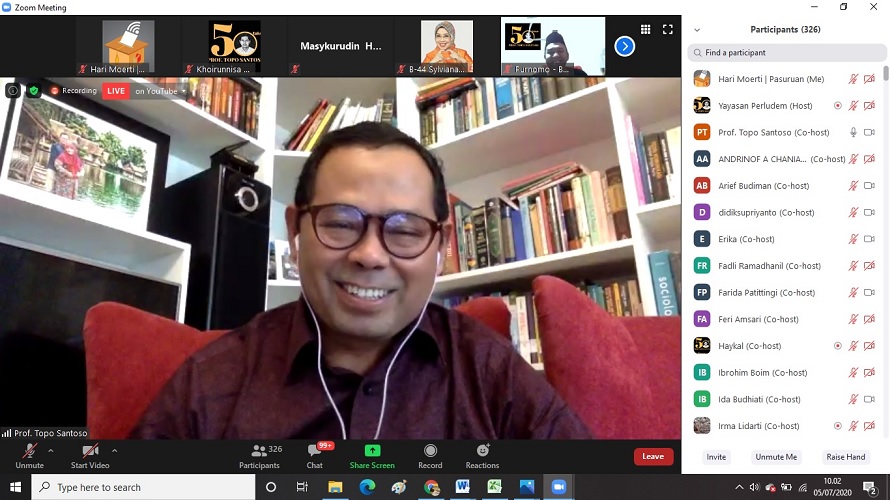Expand audio options arrow beside Unmute
Image resolution: width=890 pixels, height=500 pixels.
click(x=51, y=450)
